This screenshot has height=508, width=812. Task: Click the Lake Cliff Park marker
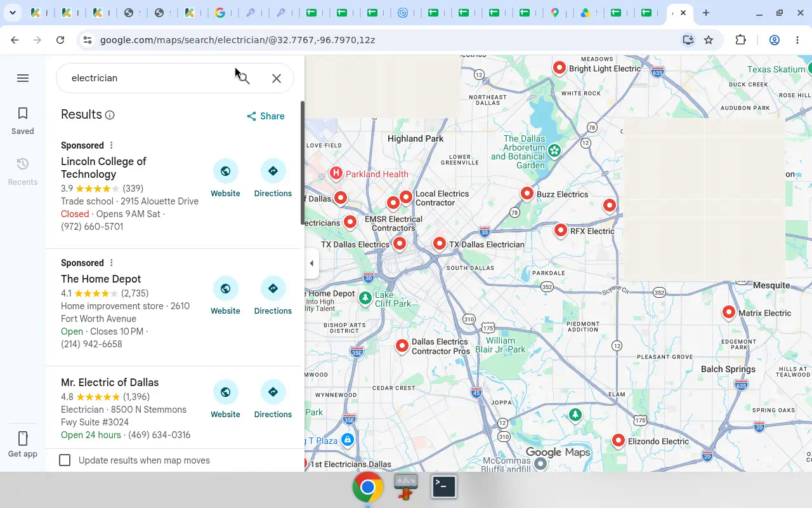[x=365, y=297]
